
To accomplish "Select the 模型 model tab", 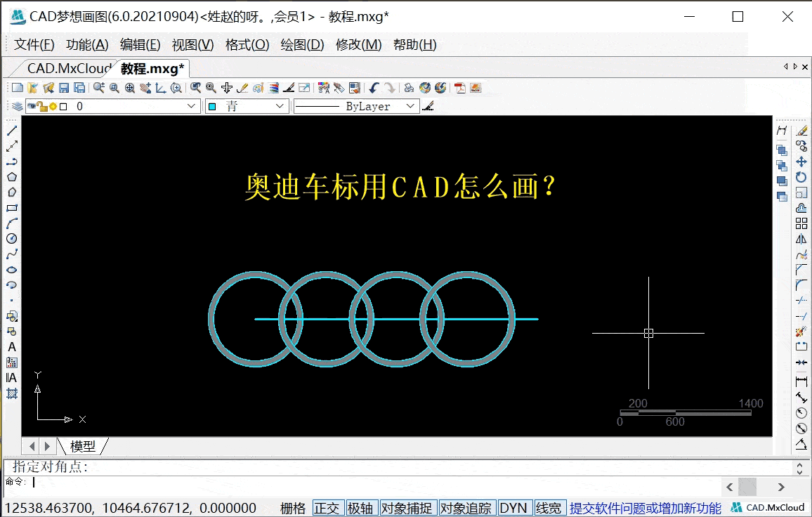I will point(83,446).
